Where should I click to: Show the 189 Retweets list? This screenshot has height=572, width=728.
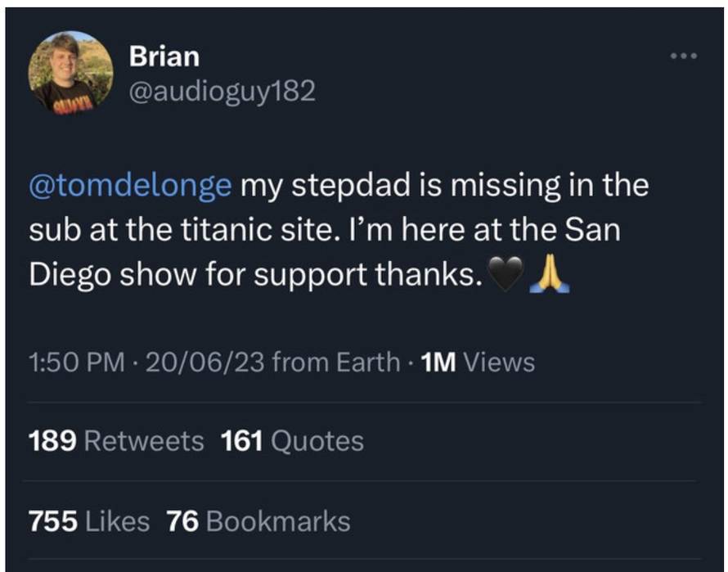[116, 442]
